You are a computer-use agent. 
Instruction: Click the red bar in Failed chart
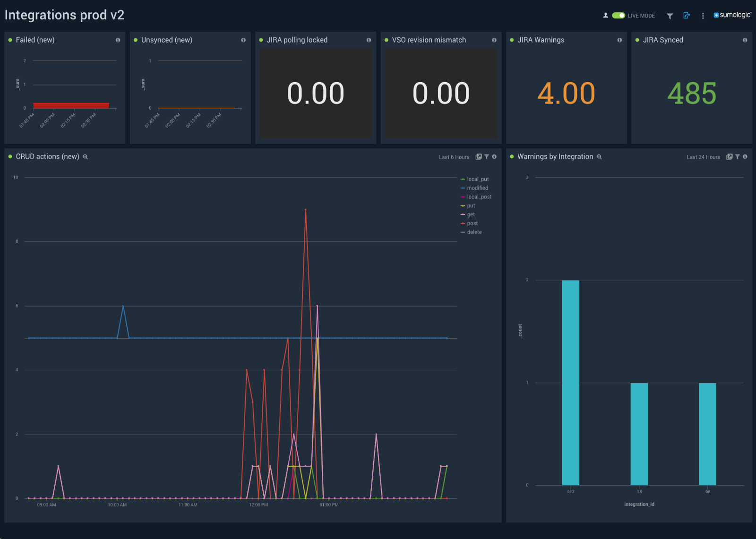coord(71,105)
